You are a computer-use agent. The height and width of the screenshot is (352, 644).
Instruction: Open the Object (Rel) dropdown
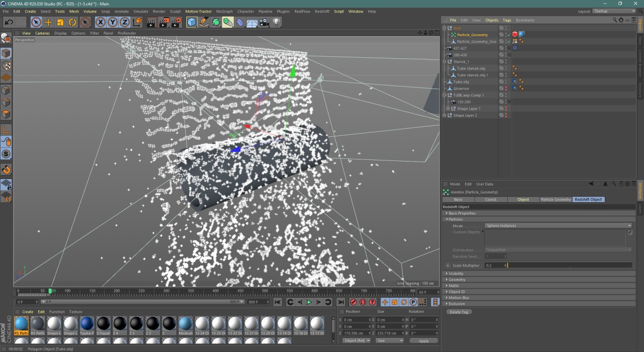coord(357,340)
